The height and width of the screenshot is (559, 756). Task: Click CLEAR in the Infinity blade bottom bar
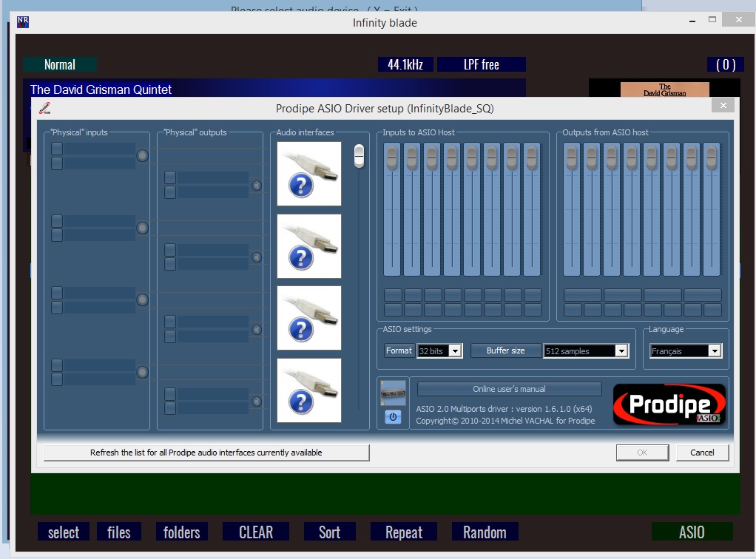(256, 532)
